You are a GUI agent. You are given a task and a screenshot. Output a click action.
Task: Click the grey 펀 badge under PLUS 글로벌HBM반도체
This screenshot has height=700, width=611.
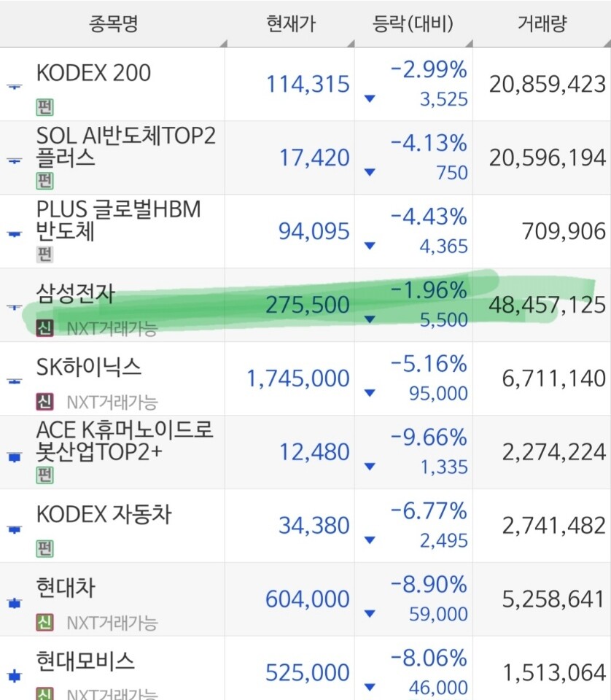tap(44, 254)
